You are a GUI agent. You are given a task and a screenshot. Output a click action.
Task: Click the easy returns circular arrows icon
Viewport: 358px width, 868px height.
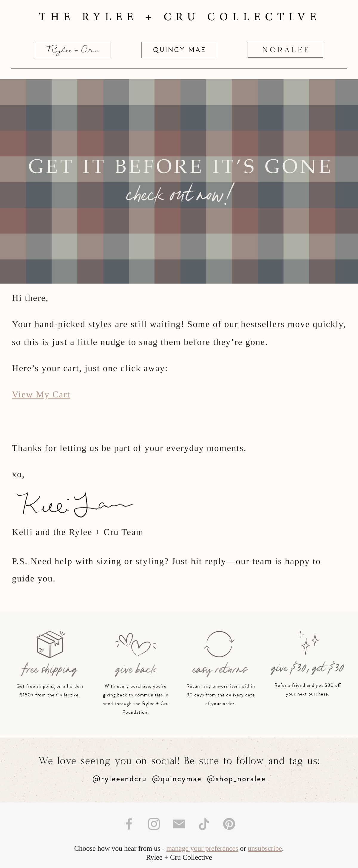(219, 644)
